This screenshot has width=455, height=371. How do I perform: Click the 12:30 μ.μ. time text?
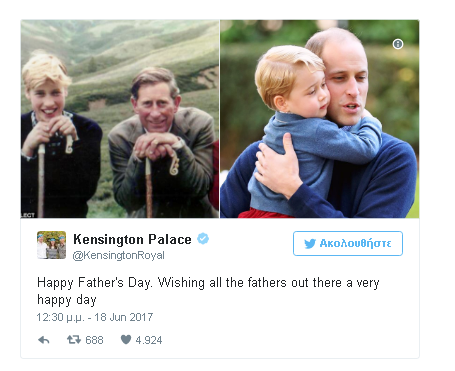pyautogui.click(x=60, y=317)
